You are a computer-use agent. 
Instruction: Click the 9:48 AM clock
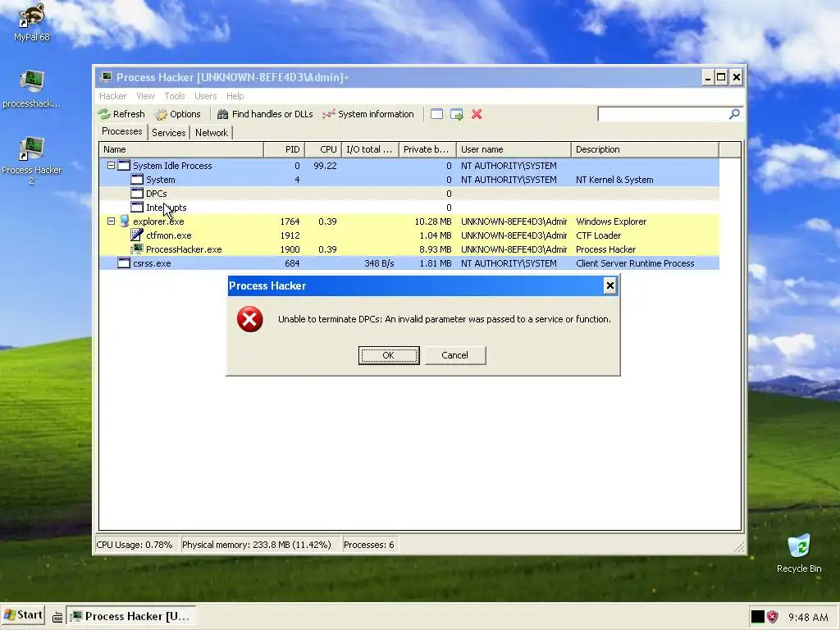(x=808, y=617)
